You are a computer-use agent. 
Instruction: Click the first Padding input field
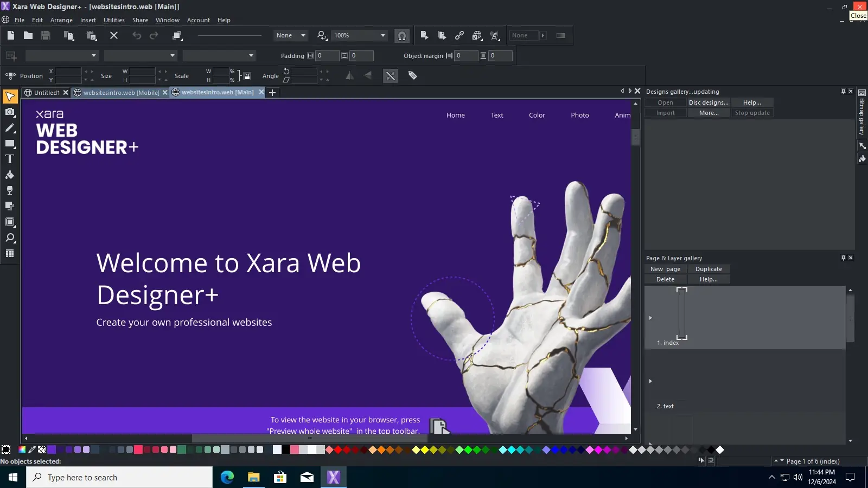point(327,55)
